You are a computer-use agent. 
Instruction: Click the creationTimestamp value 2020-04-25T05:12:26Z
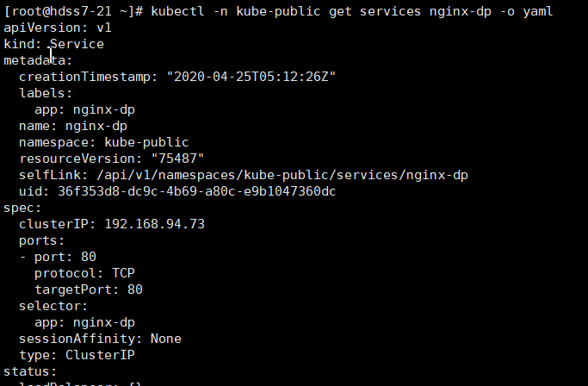point(251,77)
